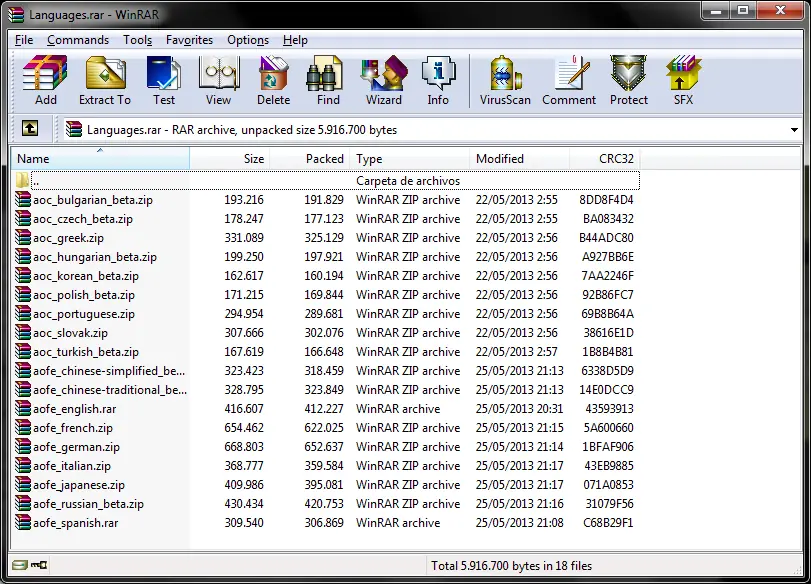Open the Help menu

[295, 40]
